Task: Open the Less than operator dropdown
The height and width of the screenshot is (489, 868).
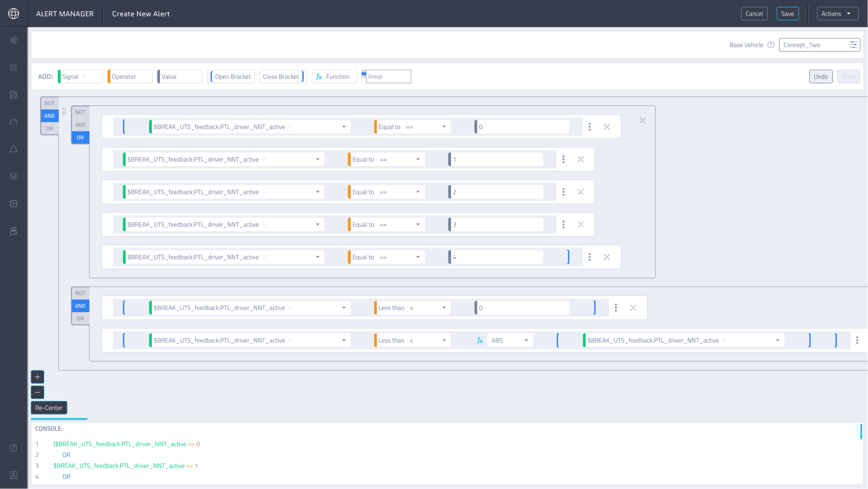Action: 412,308
